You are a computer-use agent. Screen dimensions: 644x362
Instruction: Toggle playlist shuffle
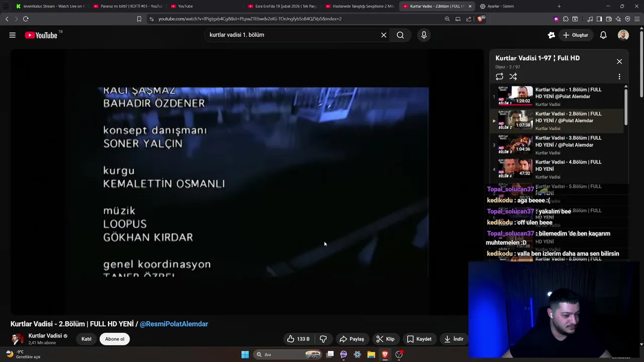[513, 77]
